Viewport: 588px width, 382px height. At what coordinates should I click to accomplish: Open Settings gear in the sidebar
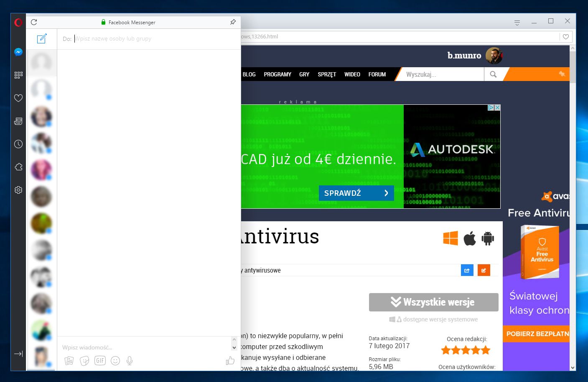pos(18,190)
